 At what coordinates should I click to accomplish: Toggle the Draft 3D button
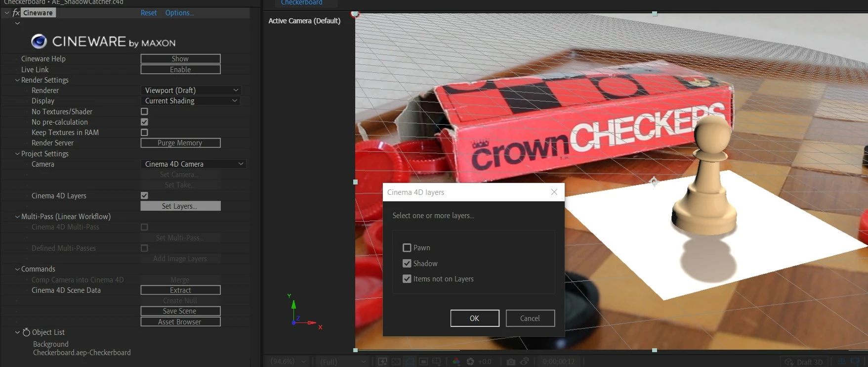804,362
